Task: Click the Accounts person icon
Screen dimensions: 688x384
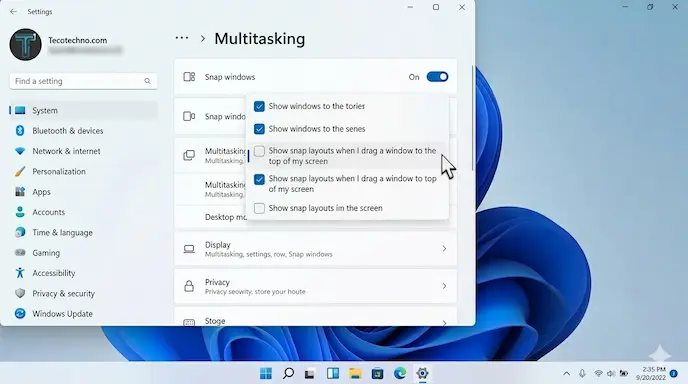Action: pos(20,212)
